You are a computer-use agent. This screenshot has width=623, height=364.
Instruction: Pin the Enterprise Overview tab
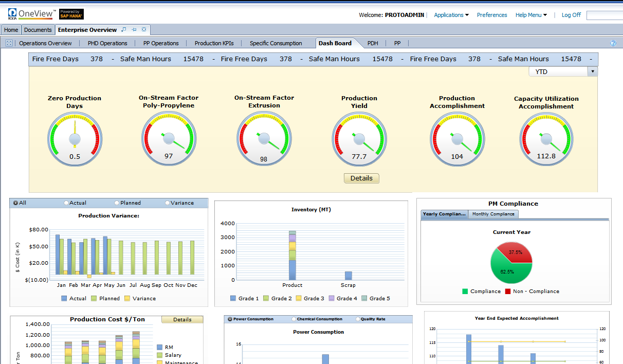[x=134, y=30]
